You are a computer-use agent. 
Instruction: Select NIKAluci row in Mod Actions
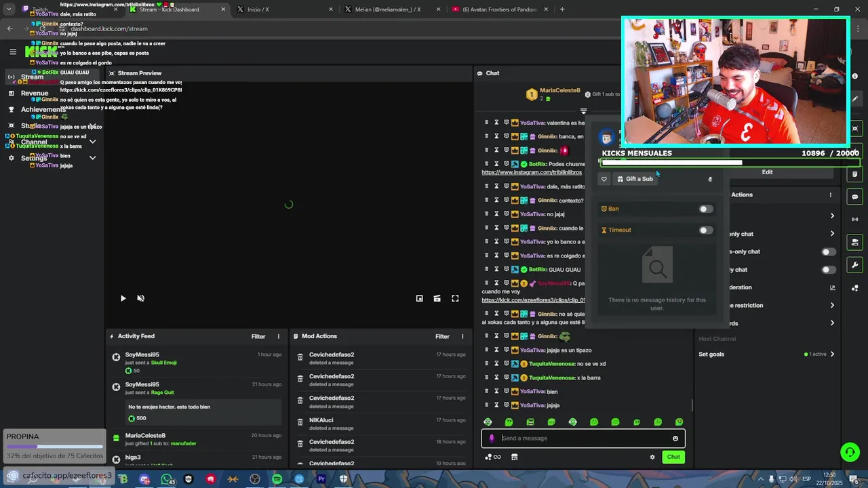(x=381, y=424)
